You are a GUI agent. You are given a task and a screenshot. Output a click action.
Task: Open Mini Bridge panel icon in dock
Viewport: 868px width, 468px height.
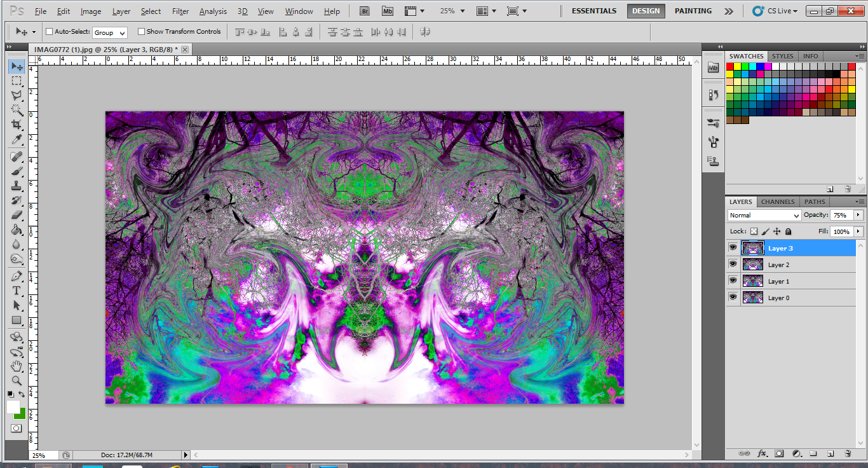click(x=713, y=67)
